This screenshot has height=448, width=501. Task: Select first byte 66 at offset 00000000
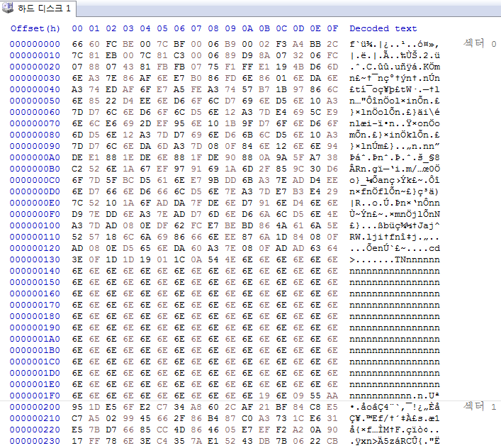(x=77, y=44)
